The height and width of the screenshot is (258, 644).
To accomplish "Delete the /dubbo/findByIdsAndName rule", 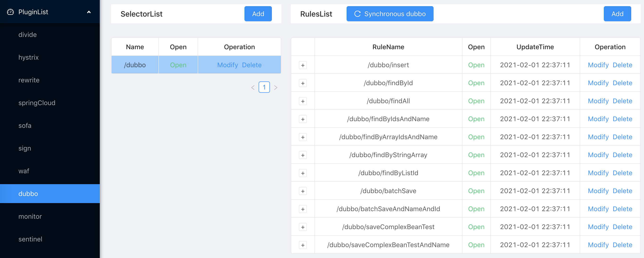I will (622, 119).
